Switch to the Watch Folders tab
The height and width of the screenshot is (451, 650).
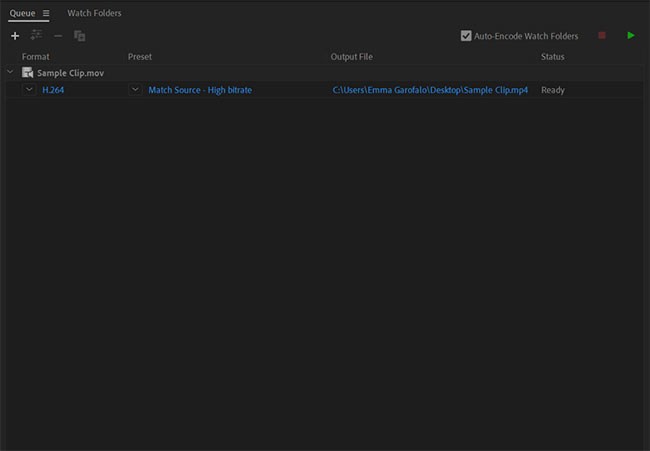[94, 13]
